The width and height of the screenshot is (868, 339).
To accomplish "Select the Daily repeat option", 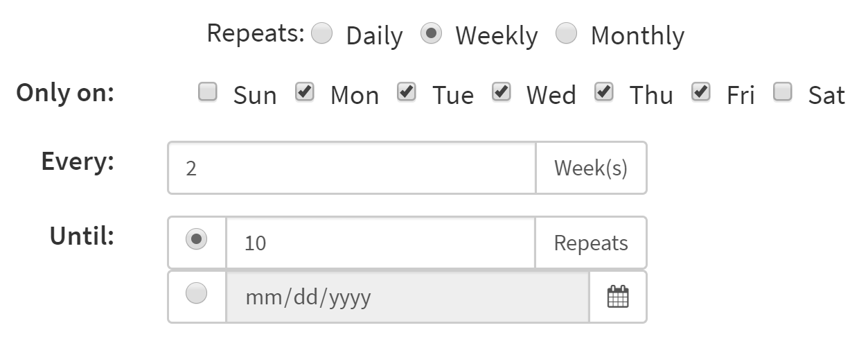I will pos(322,33).
